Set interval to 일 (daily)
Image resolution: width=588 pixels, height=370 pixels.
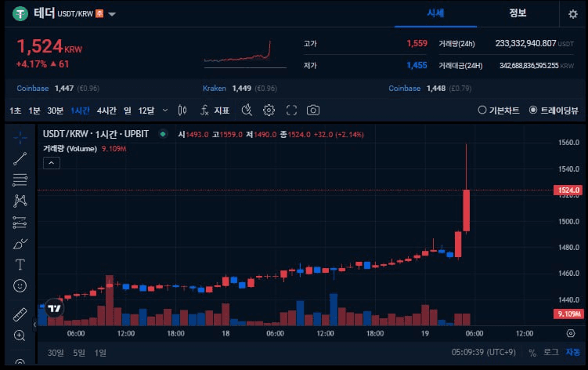[128, 111]
